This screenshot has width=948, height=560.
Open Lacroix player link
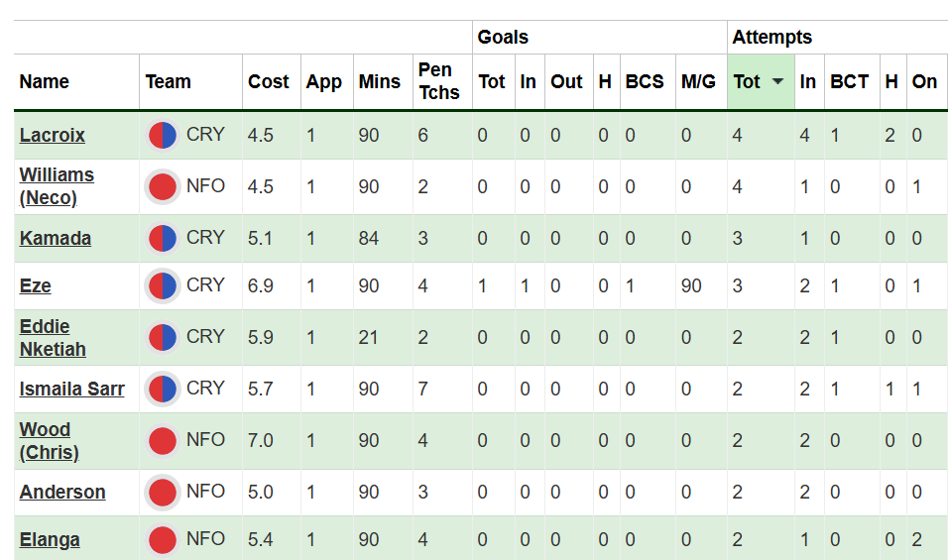pyautogui.click(x=52, y=136)
